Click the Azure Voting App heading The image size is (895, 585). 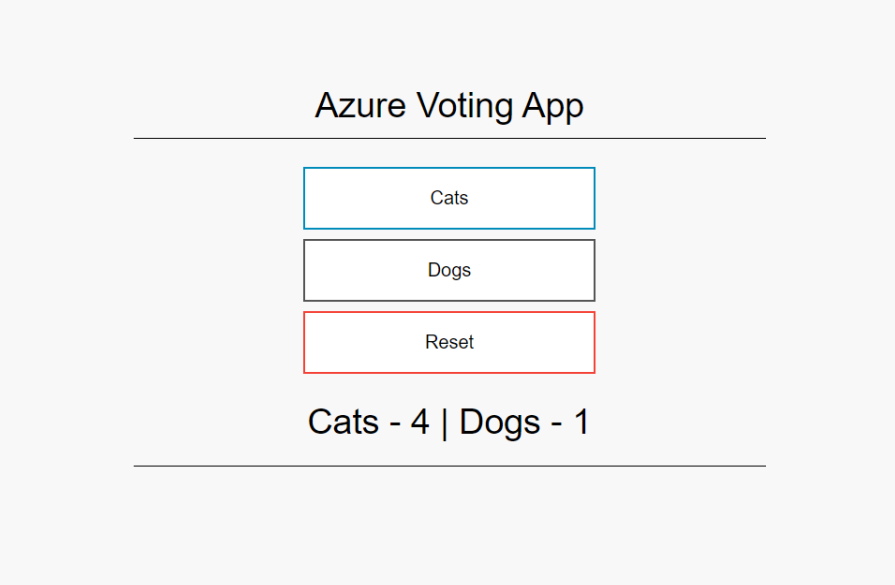point(449,106)
